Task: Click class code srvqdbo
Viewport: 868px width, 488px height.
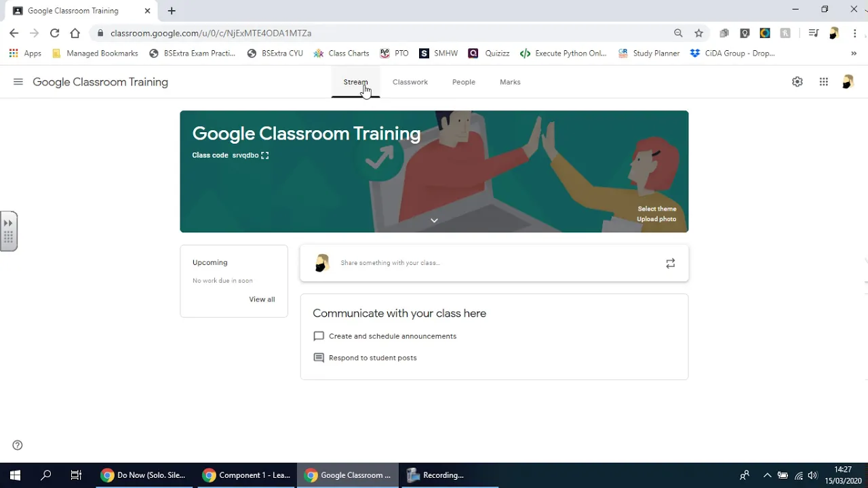Action: click(245, 155)
